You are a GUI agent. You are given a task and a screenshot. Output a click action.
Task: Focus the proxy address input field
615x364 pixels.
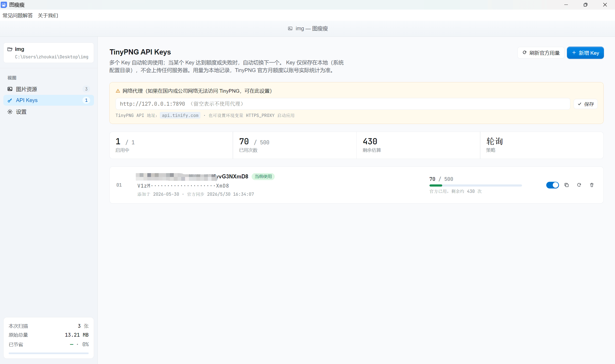coord(343,104)
